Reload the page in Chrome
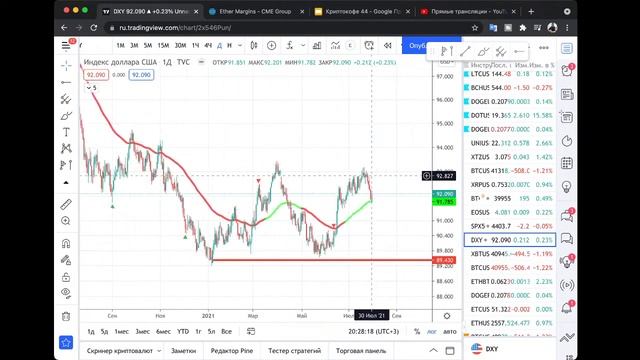Viewport: 640px width, 360px height. coord(93,28)
